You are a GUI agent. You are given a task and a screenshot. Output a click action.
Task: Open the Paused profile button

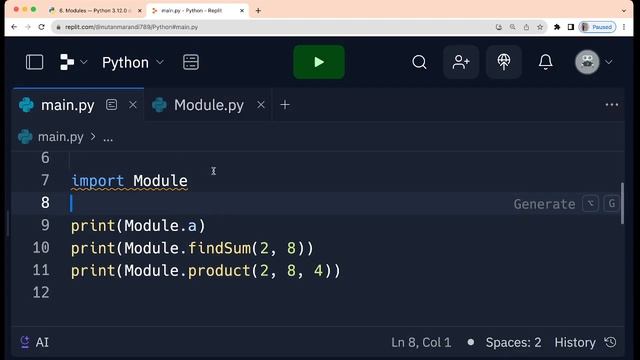pos(597,27)
